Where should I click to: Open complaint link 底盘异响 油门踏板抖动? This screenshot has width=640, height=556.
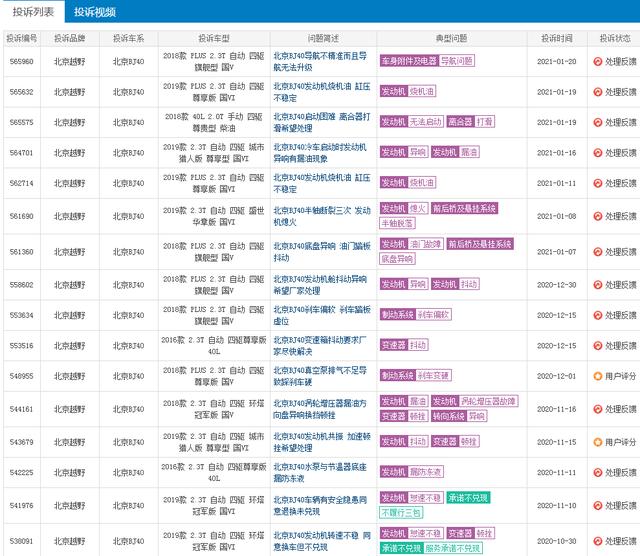point(322,252)
